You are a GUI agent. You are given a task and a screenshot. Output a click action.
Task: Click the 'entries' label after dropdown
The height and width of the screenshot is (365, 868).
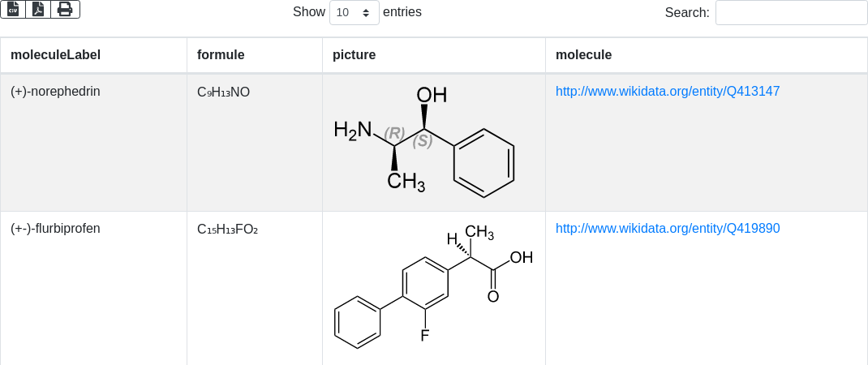(402, 12)
